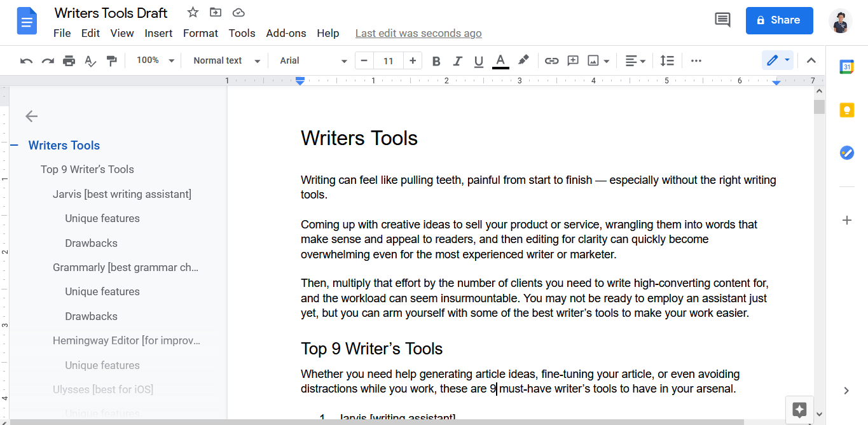Open the Arial font dropdown
The image size is (868, 425).
(x=313, y=60)
